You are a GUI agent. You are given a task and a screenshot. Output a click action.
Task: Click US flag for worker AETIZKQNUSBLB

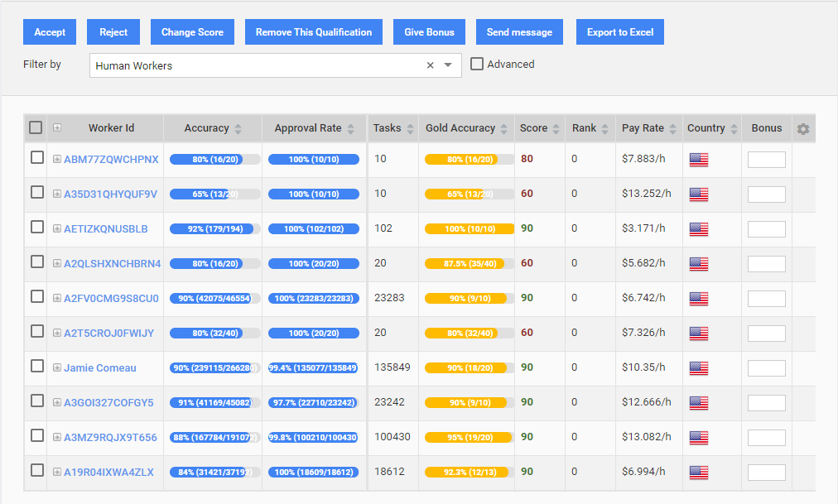(699, 229)
